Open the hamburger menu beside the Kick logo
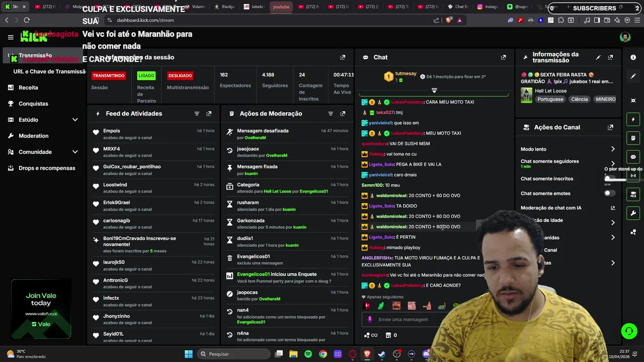The width and height of the screenshot is (644, 362). coord(11,37)
